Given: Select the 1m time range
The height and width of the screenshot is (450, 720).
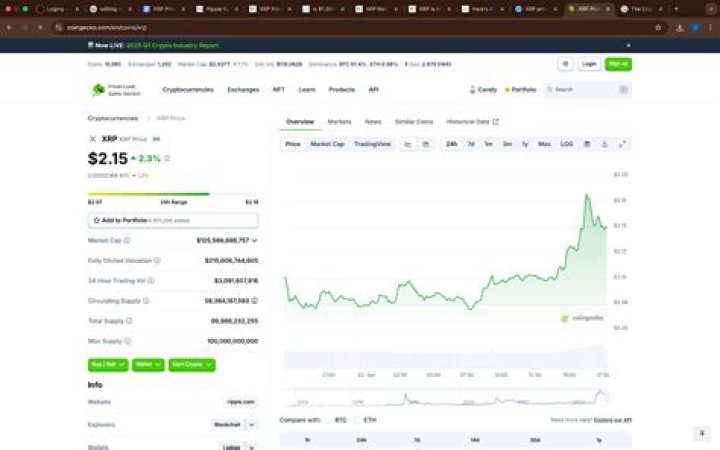Looking at the screenshot, I should [489, 144].
